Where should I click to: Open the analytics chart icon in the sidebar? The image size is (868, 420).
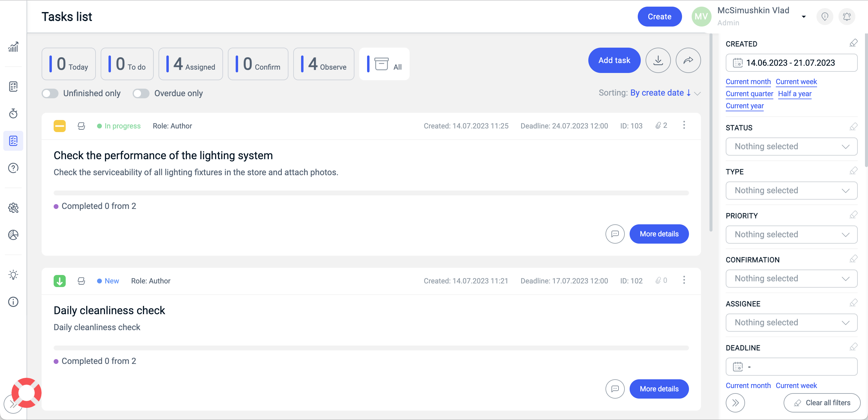(x=13, y=47)
